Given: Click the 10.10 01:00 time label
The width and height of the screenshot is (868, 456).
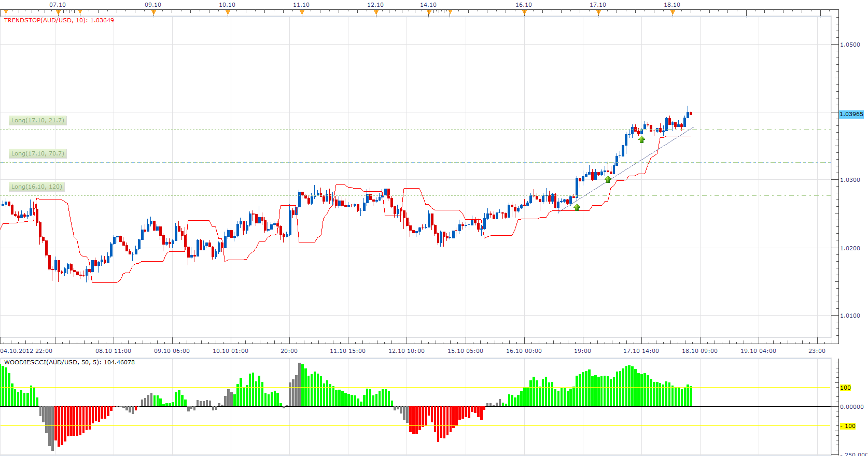Looking at the screenshot, I should coord(230,351).
